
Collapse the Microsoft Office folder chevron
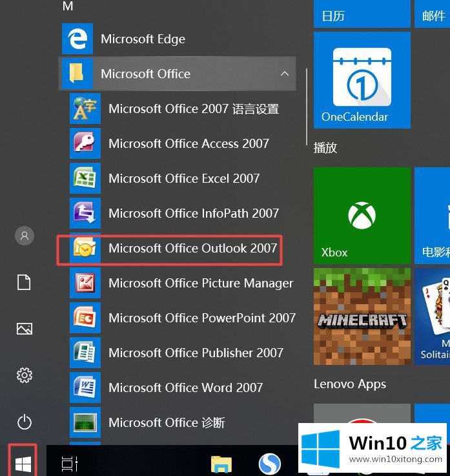click(285, 74)
